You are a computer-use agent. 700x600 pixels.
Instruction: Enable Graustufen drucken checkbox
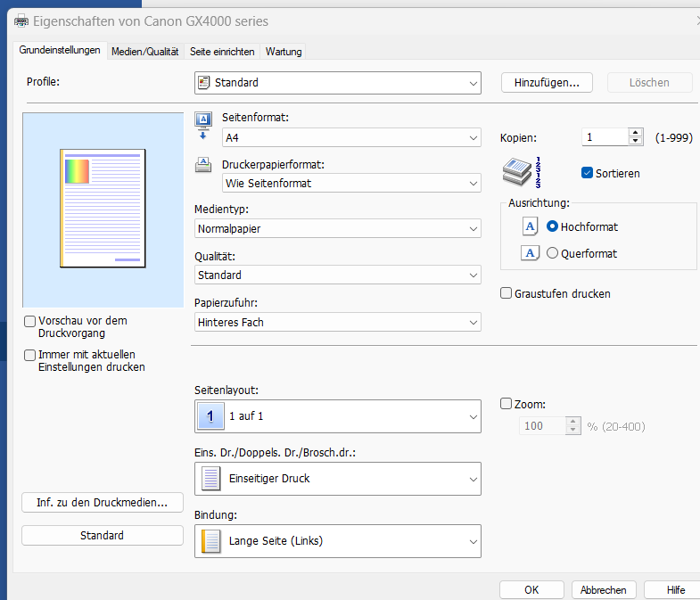[x=506, y=293]
